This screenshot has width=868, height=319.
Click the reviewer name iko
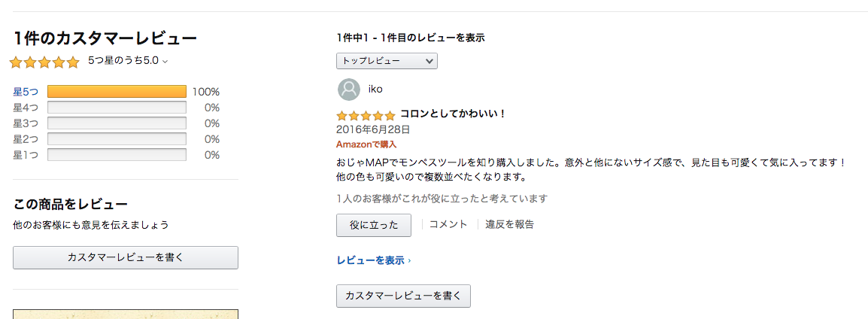(375, 90)
